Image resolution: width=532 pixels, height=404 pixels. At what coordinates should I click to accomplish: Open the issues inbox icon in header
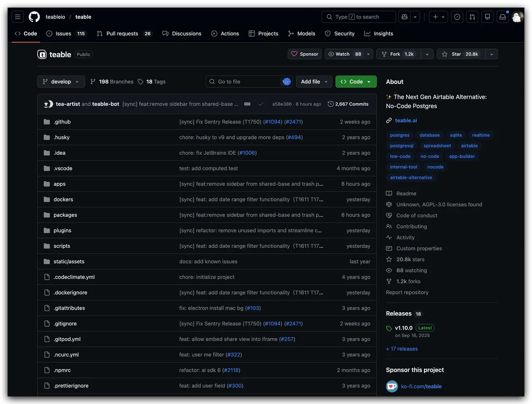[457, 17]
